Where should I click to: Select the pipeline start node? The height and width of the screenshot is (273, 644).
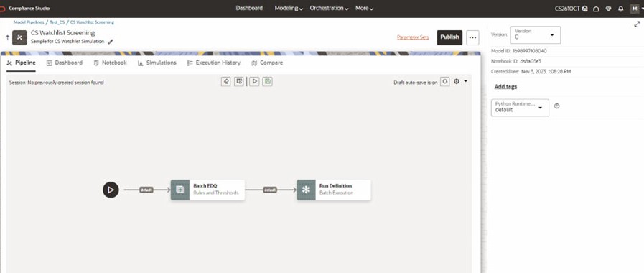coord(111,190)
